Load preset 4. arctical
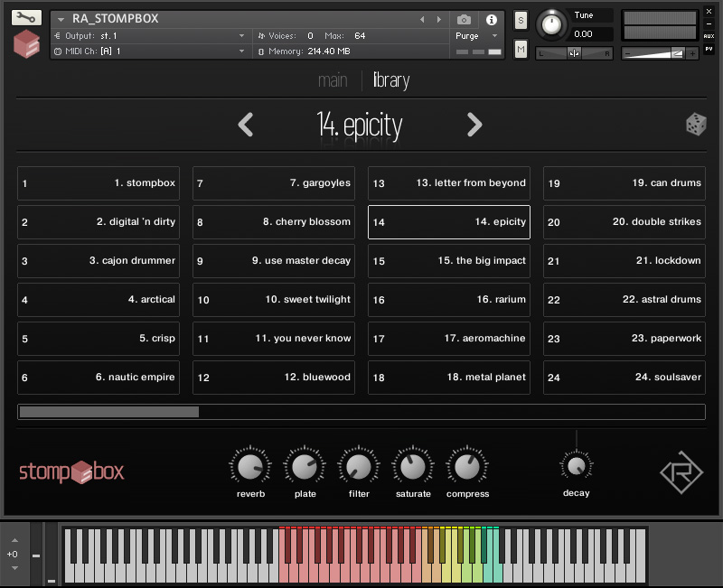 coord(99,300)
